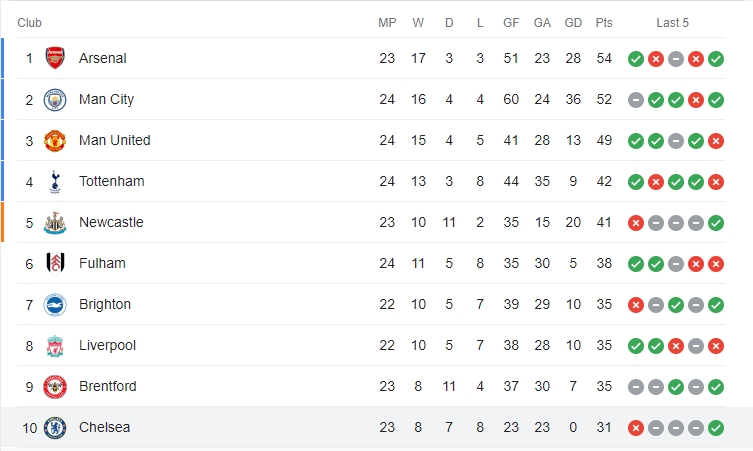Click the Man City club crest
The image size is (753, 451).
[55, 99]
